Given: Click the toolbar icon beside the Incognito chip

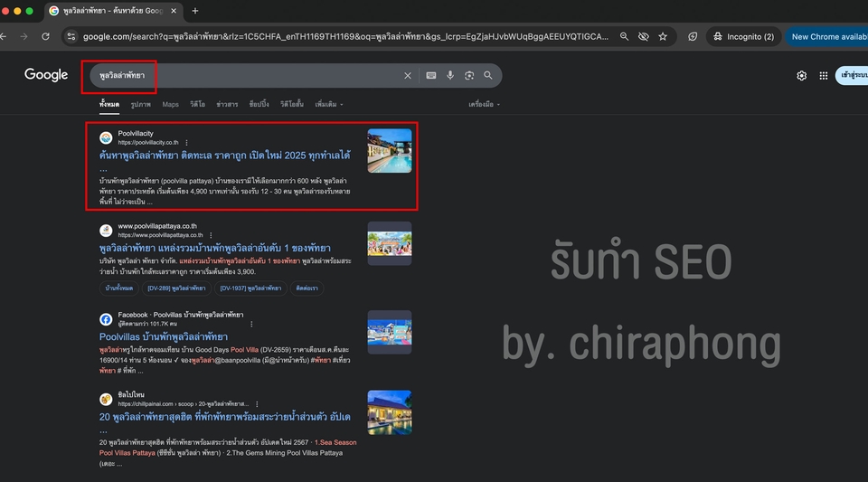Looking at the screenshot, I should (693, 36).
